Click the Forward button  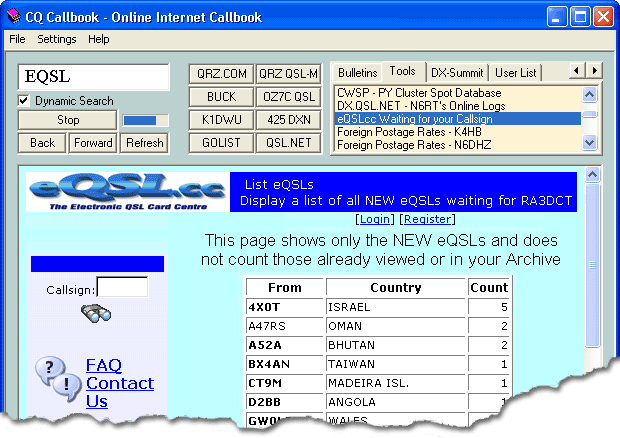point(93,143)
